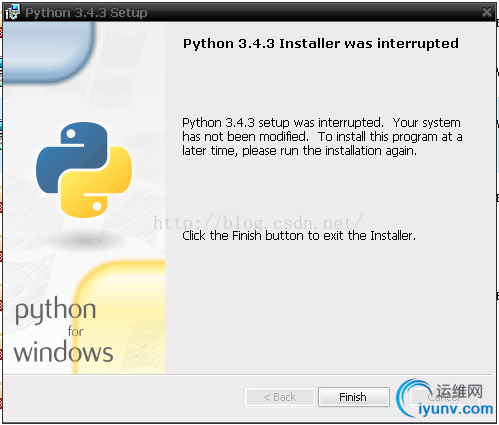The height and width of the screenshot is (425, 499).
Task: Click the setup installer icon in title bar
Action: point(12,12)
